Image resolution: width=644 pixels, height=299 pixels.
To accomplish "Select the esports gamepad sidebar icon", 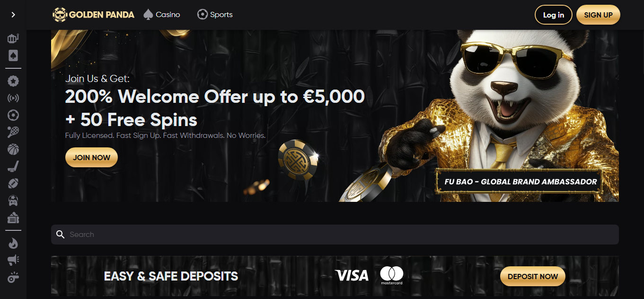I will point(13,200).
